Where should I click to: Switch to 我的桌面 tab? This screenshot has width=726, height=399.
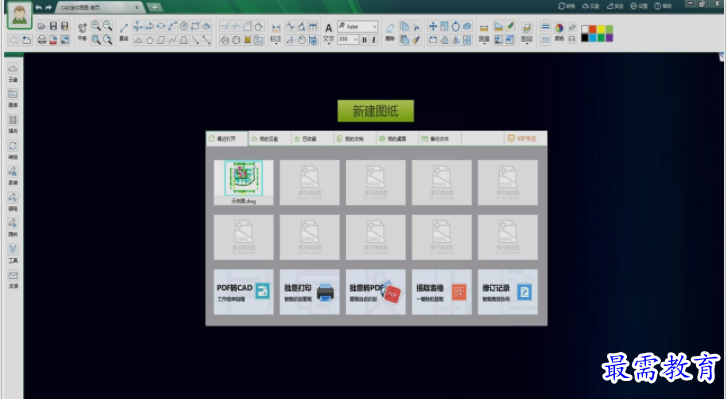pyautogui.click(x=397, y=138)
